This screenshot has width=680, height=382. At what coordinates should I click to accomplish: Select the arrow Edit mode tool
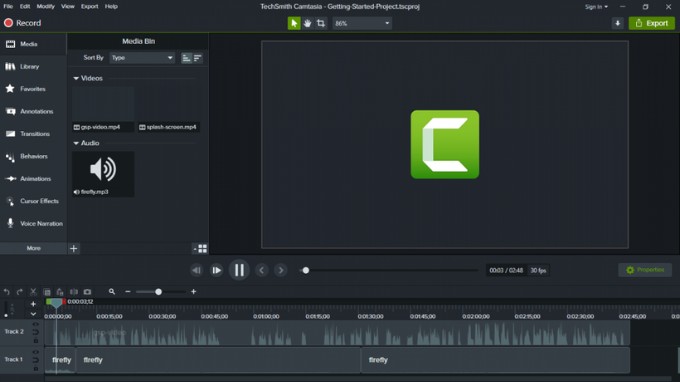click(x=294, y=23)
